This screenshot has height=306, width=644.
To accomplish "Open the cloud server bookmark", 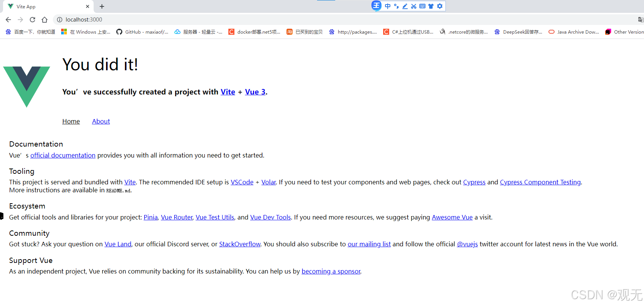I will point(199,32).
